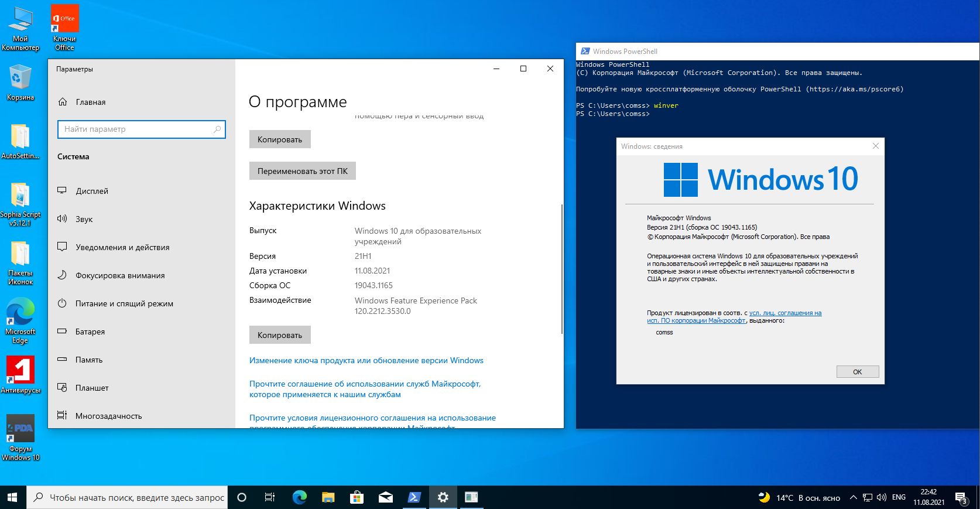The height and width of the screenshot is (509, 980).
Task: Select the Форум Windows 10 desktop shortcut
Action: 20,438
